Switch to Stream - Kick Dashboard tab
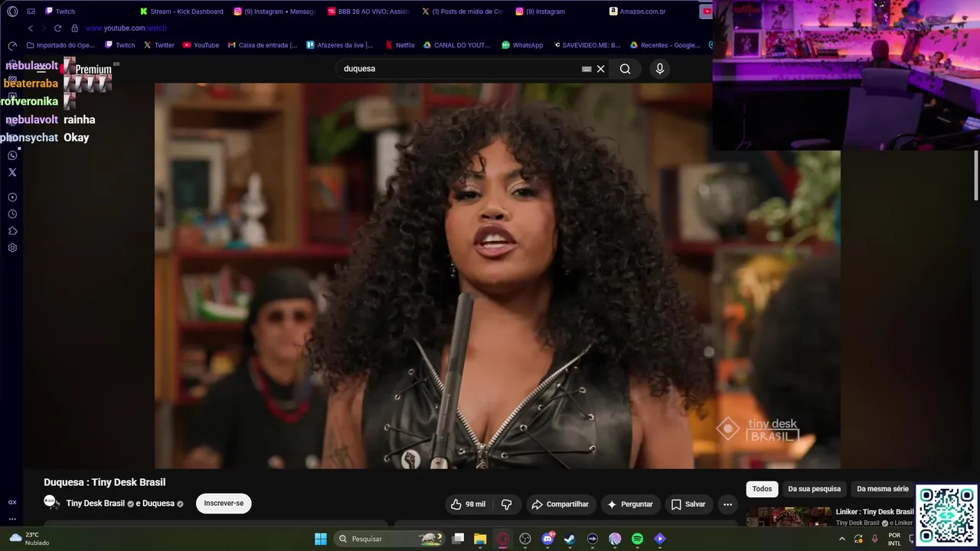This screenshot has width=980, height=551. tap(181, 11)
